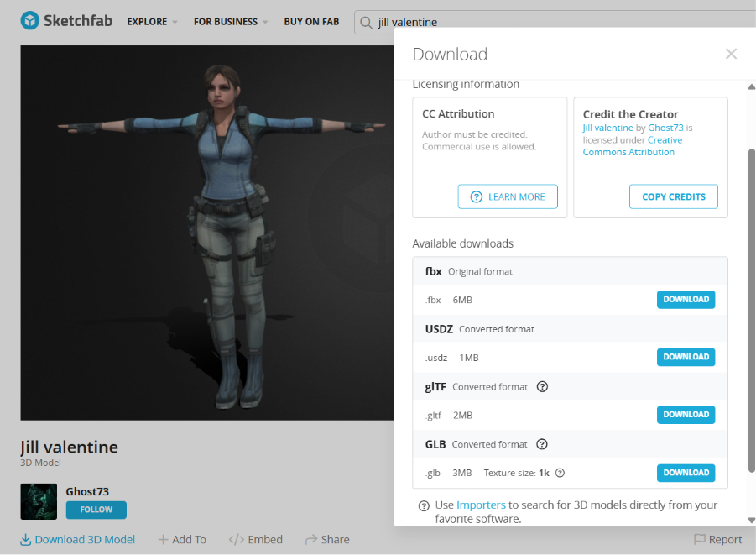This screenshot has width=756, height=555.
Task: Click the Embed code brackets icon
Action: coord(237,540)
